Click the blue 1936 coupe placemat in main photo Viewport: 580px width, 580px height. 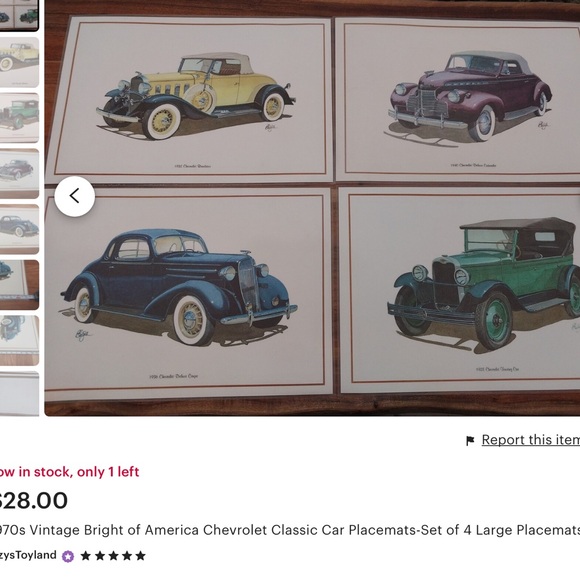click(188, 292)
